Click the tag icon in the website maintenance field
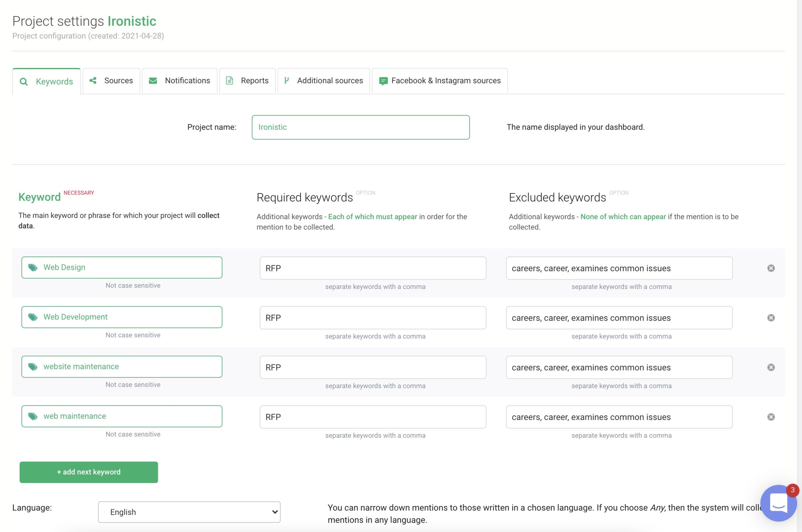Viewport: 802px width, 532px height. (x=33, y=366)
